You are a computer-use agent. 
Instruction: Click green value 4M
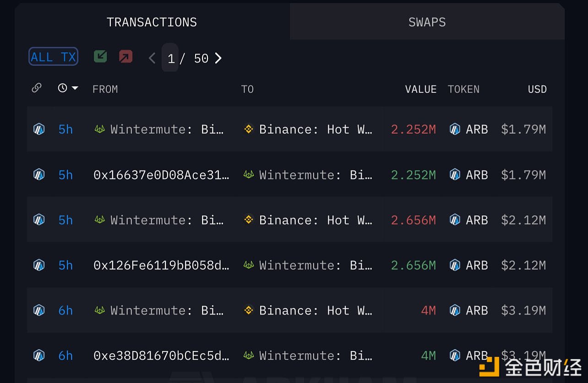pyautogui.click(x=428, y=356)
